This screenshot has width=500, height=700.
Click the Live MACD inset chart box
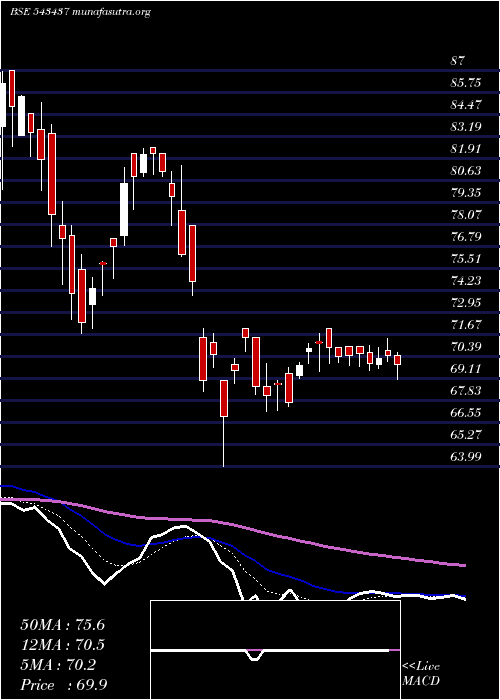tap(275, 650)
